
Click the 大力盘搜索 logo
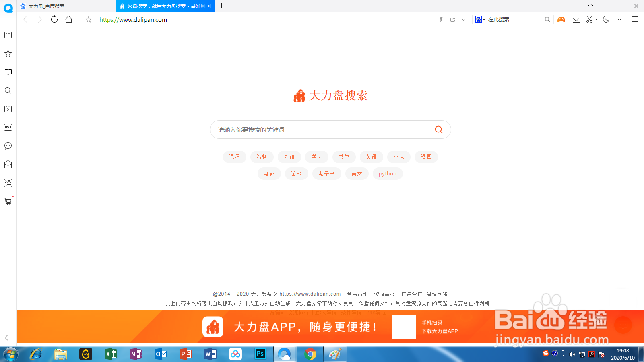pyautogui.click(x=330, y=96)
